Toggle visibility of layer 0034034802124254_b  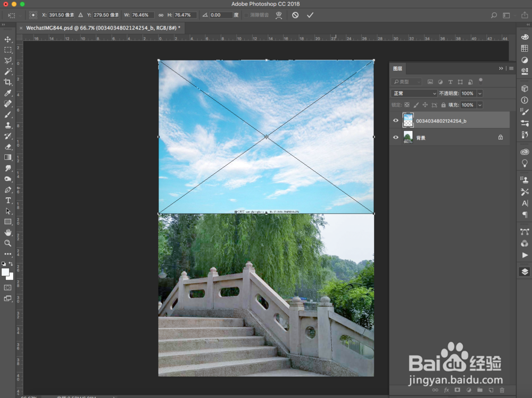click(396, 120)
